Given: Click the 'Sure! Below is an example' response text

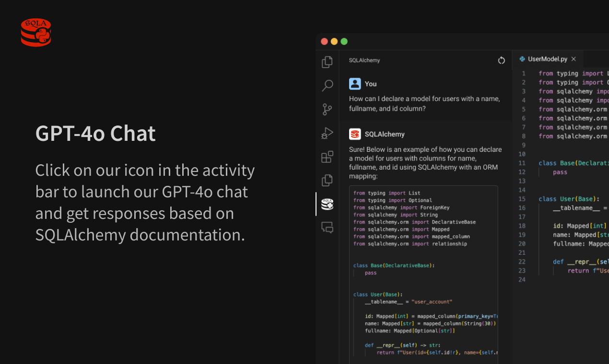Looking at the screenshot, I should pos(425,163).
